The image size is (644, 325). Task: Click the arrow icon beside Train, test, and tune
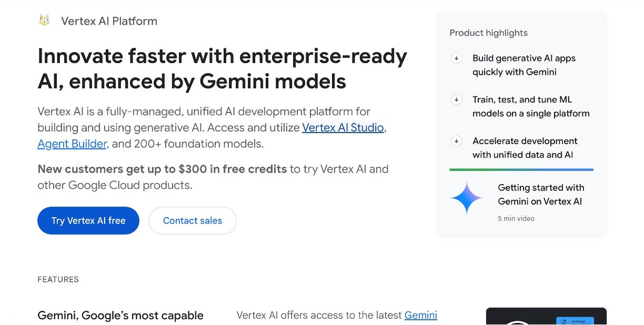[x=456, y=99]
